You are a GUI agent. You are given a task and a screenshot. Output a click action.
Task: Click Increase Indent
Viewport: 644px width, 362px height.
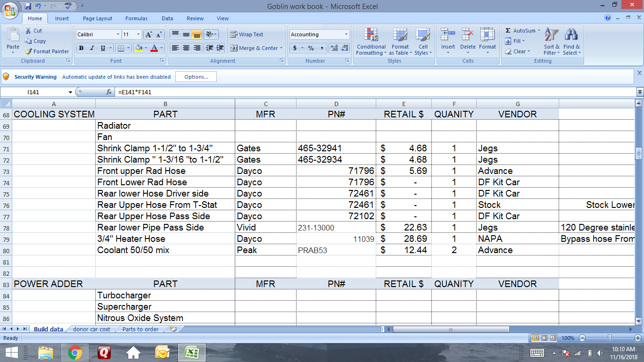pos(220,48)
